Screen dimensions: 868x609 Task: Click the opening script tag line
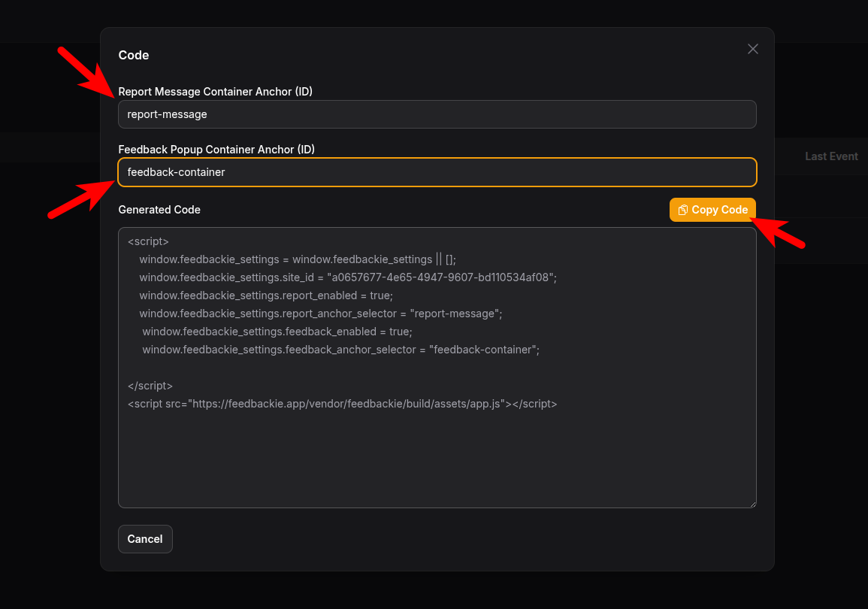tap(148, 241)
